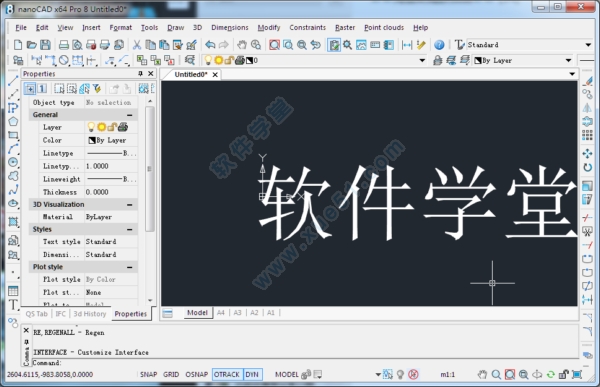The width and height of the screenshot is (600, 387).
Task: Click Quick Select icon in Properties panel
Action: click(x=97, y=89)
